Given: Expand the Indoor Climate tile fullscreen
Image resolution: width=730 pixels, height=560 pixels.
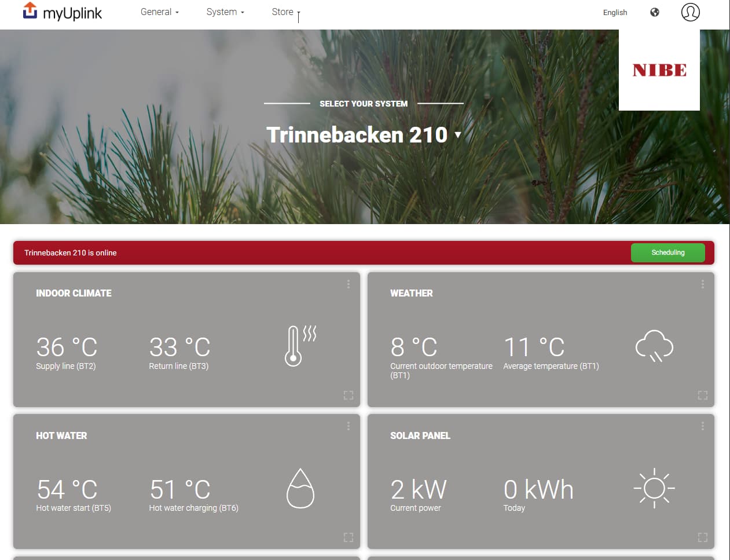Looking at the screenshot, I should click(x=349, y=396).
